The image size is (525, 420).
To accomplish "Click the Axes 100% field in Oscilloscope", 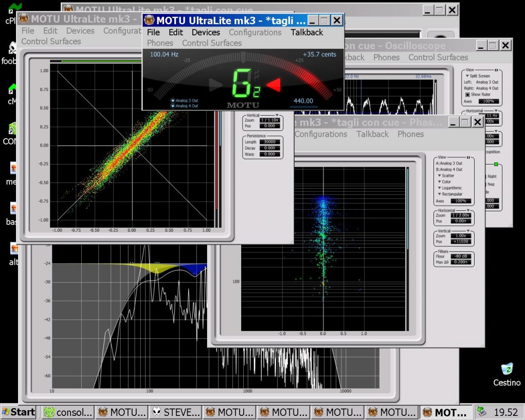I will click(488, 101).
